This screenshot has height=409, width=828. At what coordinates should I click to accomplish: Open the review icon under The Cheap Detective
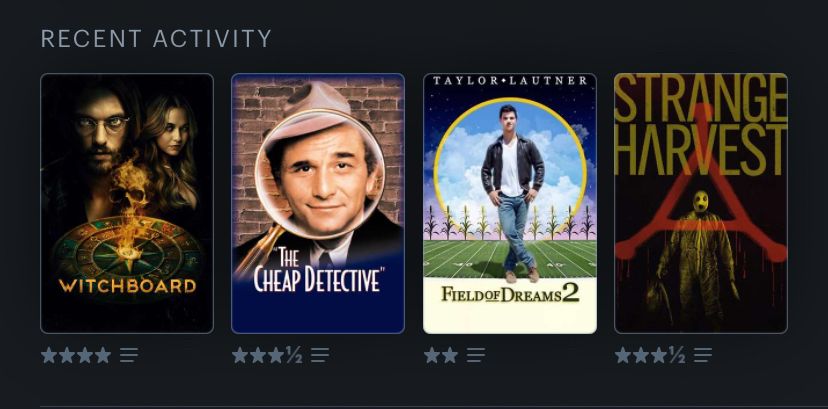(x=320, y=355)
